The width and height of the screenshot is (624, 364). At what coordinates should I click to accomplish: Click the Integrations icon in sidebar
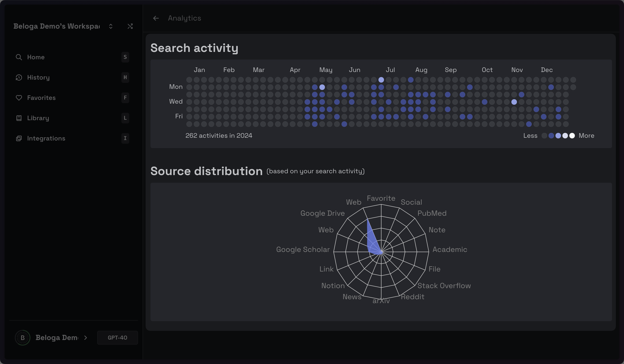pyautogui.click(x=19, y=138)
